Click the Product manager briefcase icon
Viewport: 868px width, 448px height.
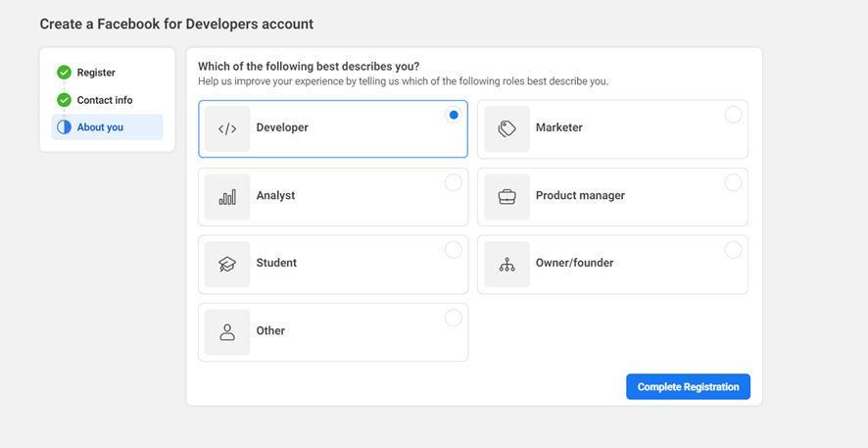point(506,196)
